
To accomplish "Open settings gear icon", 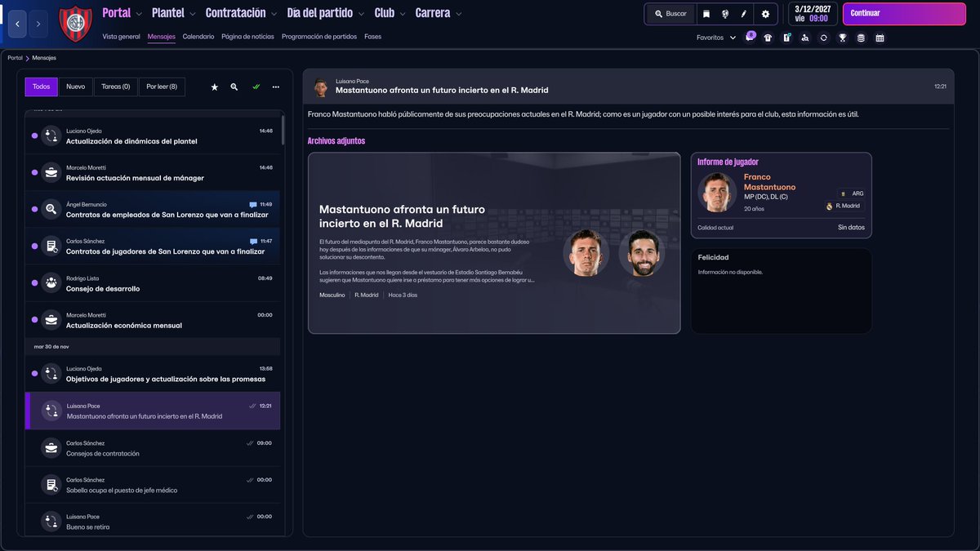I will click(765, 14).
